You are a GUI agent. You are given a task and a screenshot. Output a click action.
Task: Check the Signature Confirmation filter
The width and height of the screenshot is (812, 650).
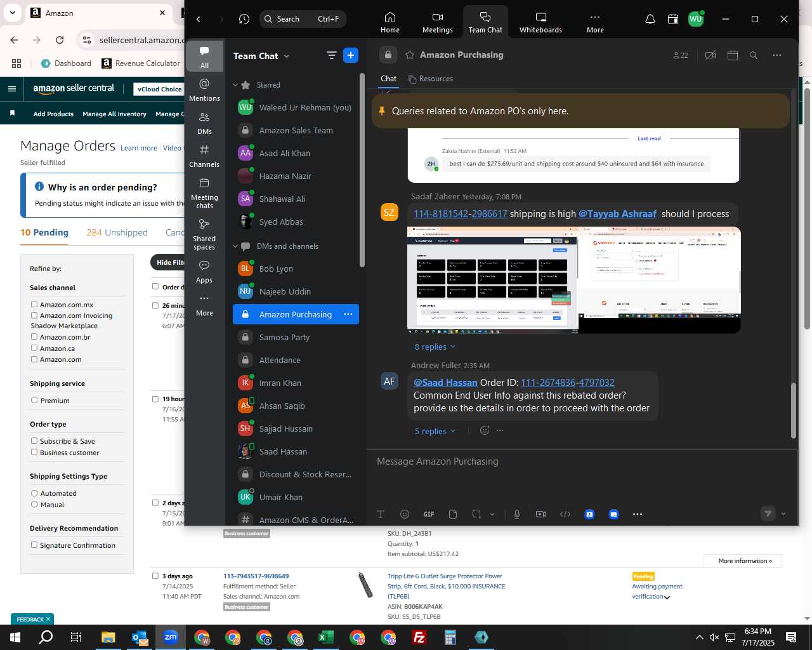point(34,545)
